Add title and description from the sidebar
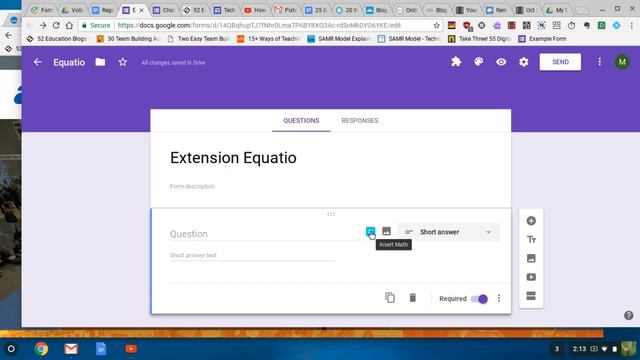This screenshot has height=360, width=640. pyautogui.click(x=531, y=240)
